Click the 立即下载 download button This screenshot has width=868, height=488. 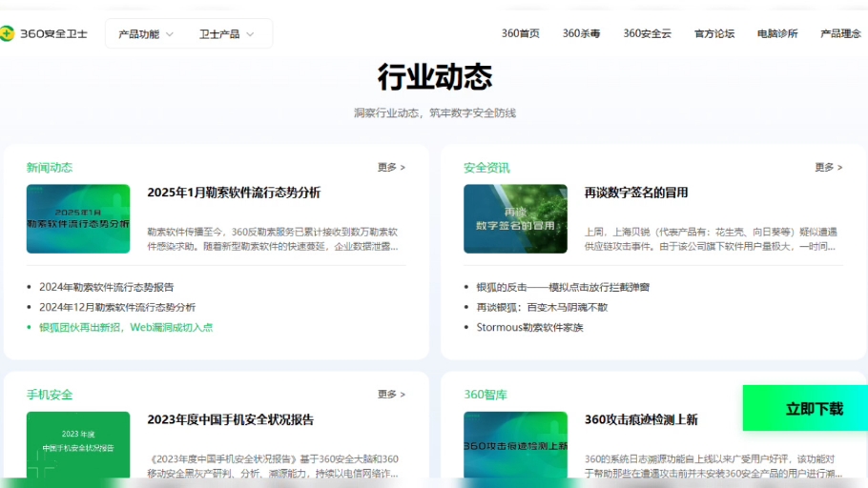pos(805,408)
